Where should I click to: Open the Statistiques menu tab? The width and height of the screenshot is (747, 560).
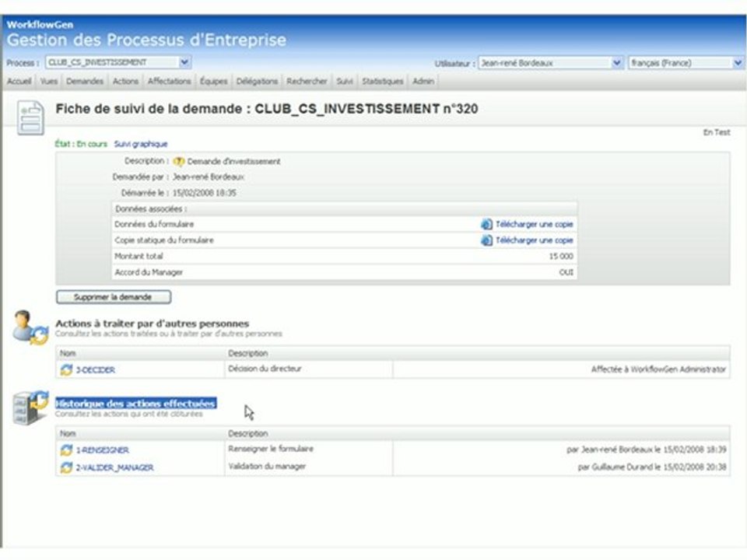tap(383, 82)
